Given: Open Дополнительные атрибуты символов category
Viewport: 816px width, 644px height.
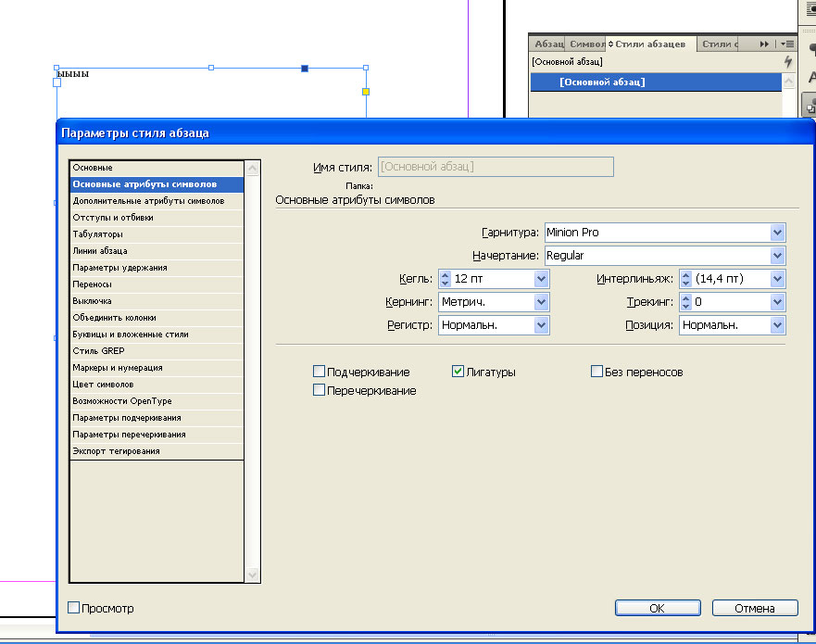Looking at the screenshot, I should pos(157,201).
